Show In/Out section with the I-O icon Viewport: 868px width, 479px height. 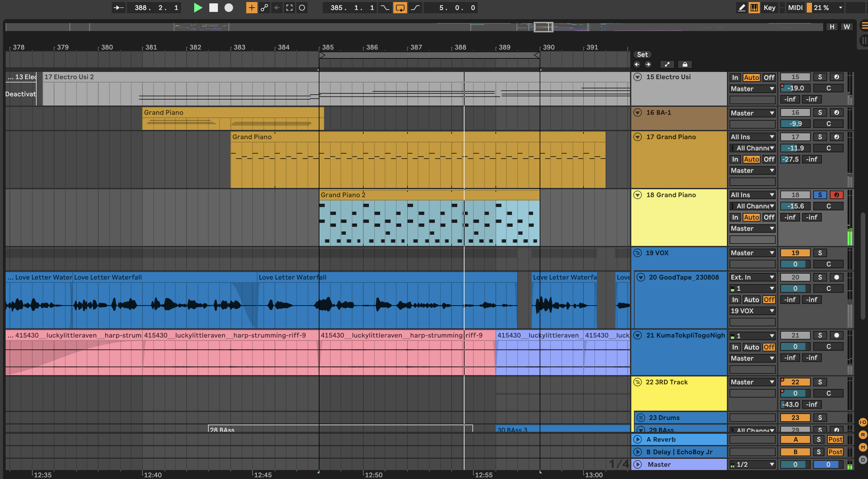[x=862, y=422]
